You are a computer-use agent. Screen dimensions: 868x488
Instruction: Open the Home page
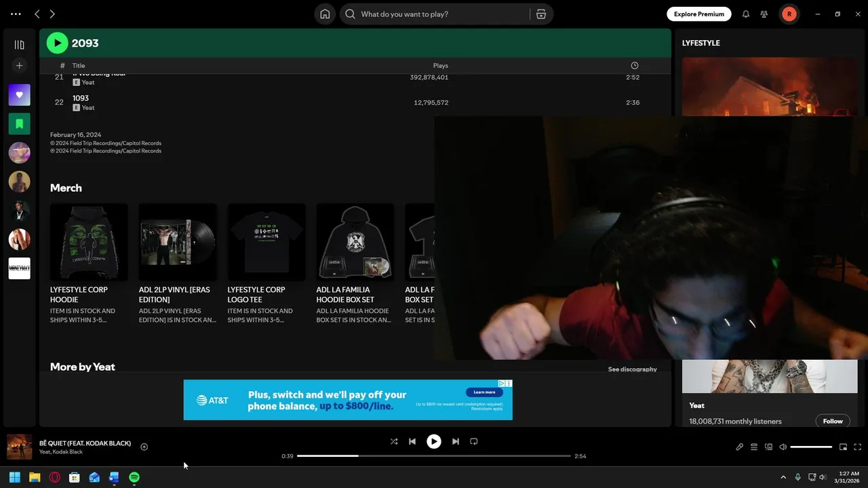tap(325, 14)
